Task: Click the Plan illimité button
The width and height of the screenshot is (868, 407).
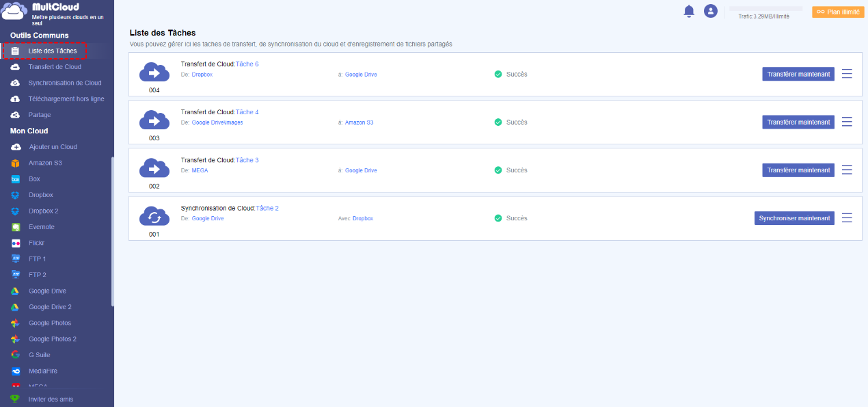Action: pos(838,12)
